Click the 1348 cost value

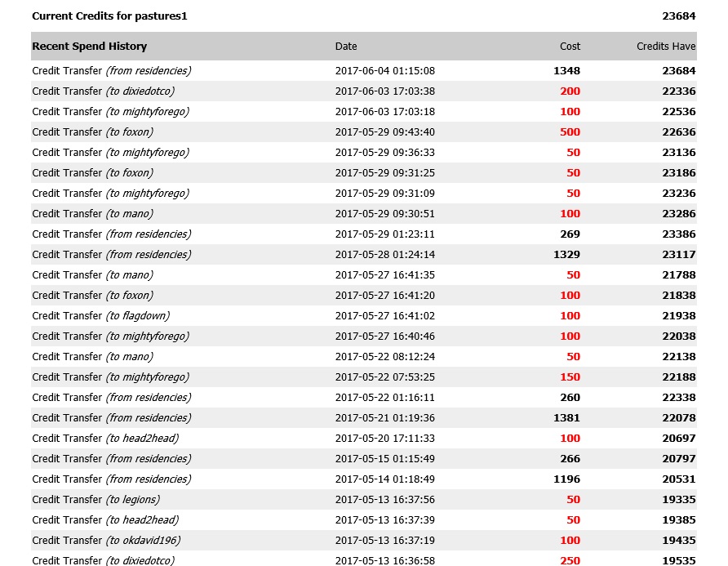coord(566,71)
